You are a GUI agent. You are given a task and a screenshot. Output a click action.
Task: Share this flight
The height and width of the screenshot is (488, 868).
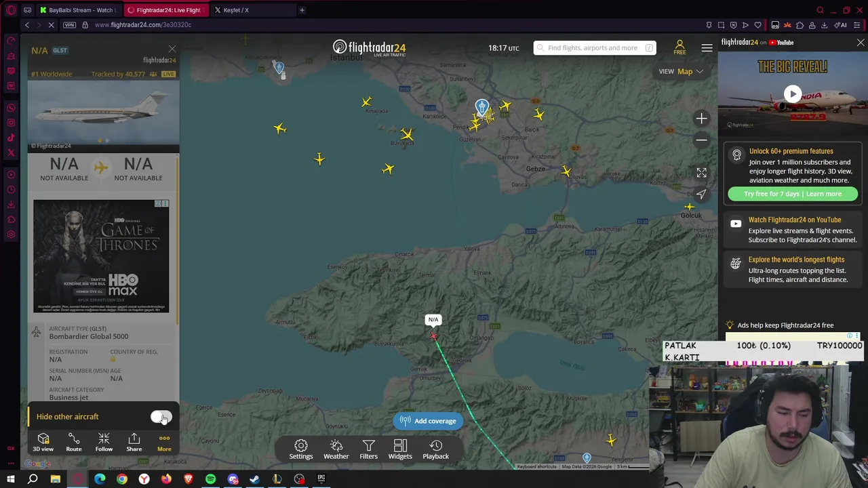[134, 442]
